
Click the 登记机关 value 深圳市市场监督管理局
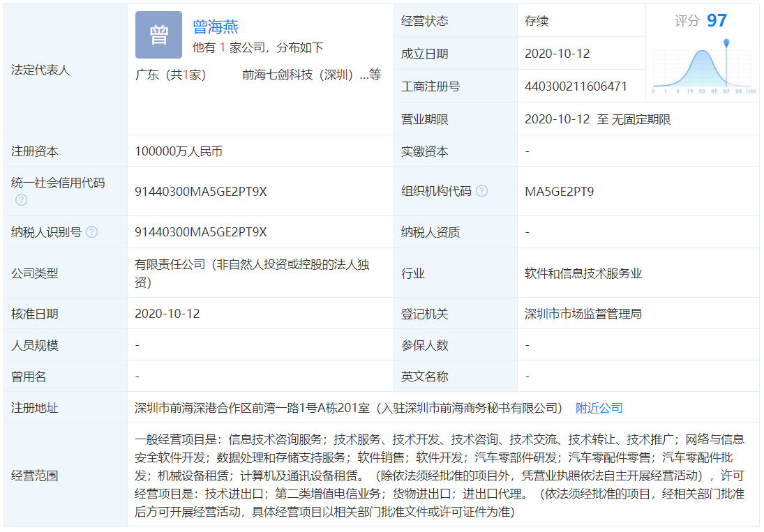[583, 314]
